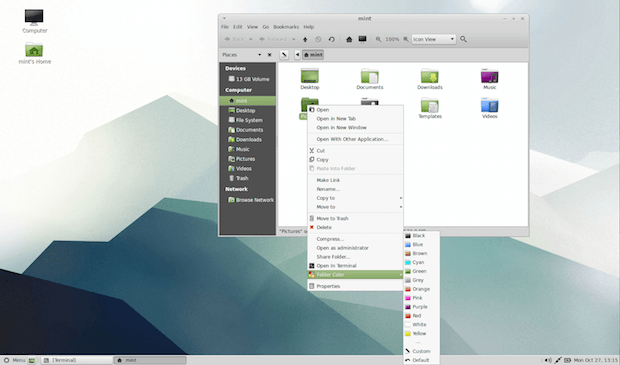Select Pictures in the Places sidebar
Screen dimensions: 620x365
click(x=248, y=159)
